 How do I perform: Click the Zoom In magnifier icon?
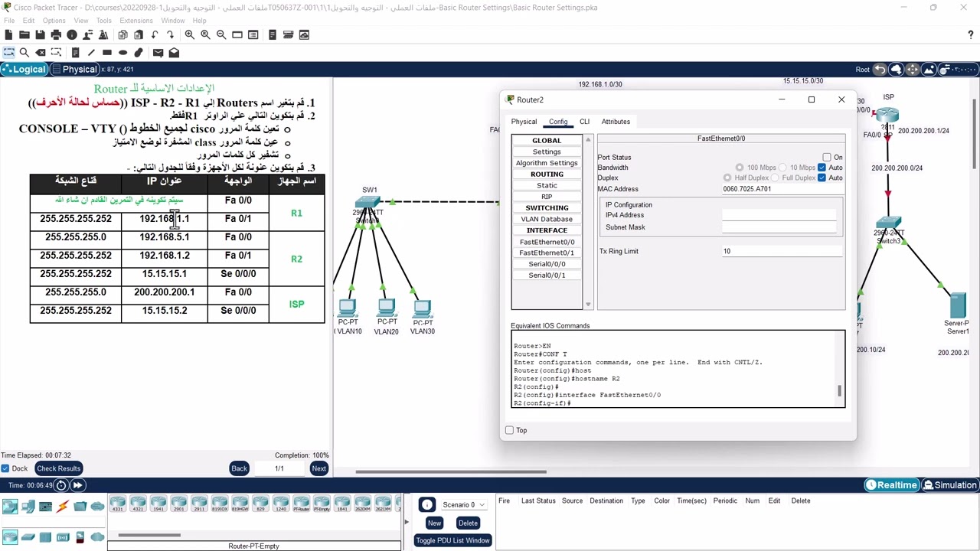(190, 34)
